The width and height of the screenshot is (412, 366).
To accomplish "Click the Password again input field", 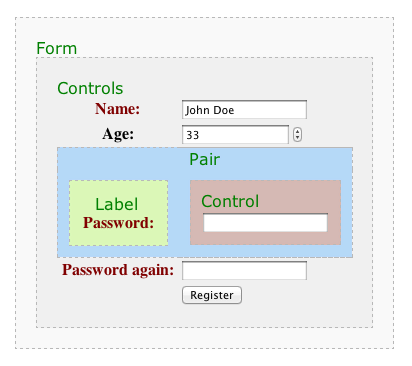I will pos(244,270).
